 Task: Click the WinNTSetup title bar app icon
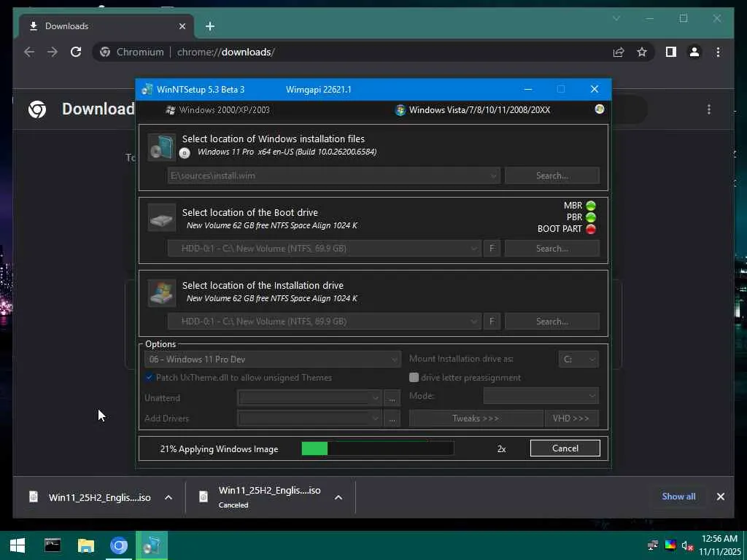(x=147, y=89)
